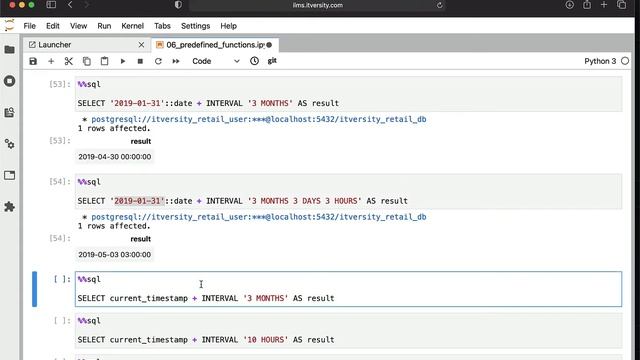
Task: Click the kernel status circle indicator
Action: click(x=625, y=61)
